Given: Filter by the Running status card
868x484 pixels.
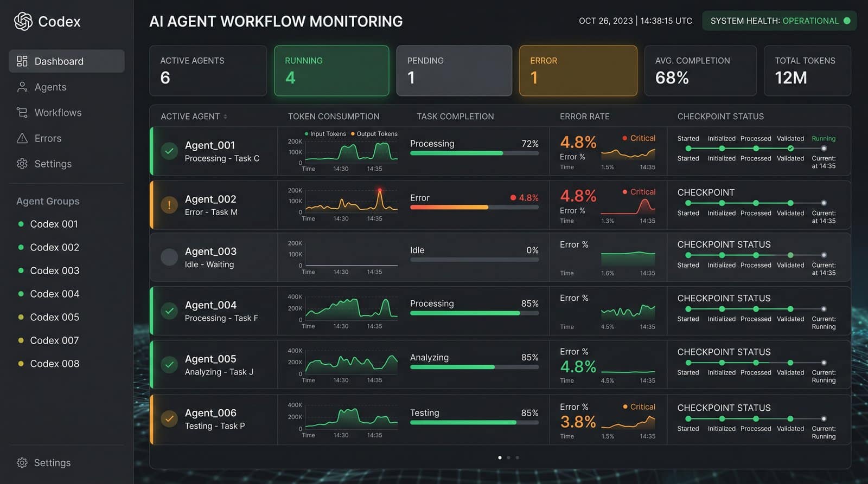Looking at the screenshot, I should point(331,70).
